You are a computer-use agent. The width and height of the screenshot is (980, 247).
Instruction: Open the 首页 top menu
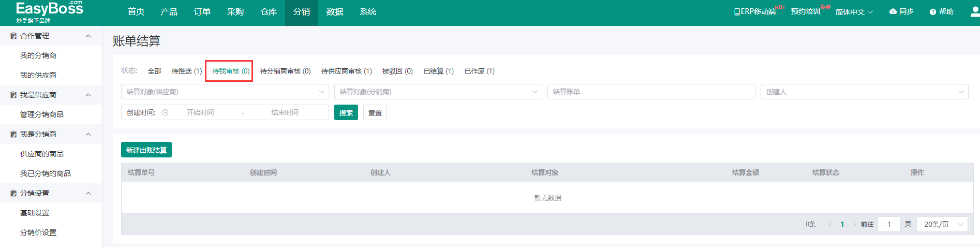click(x=136, y=12)
